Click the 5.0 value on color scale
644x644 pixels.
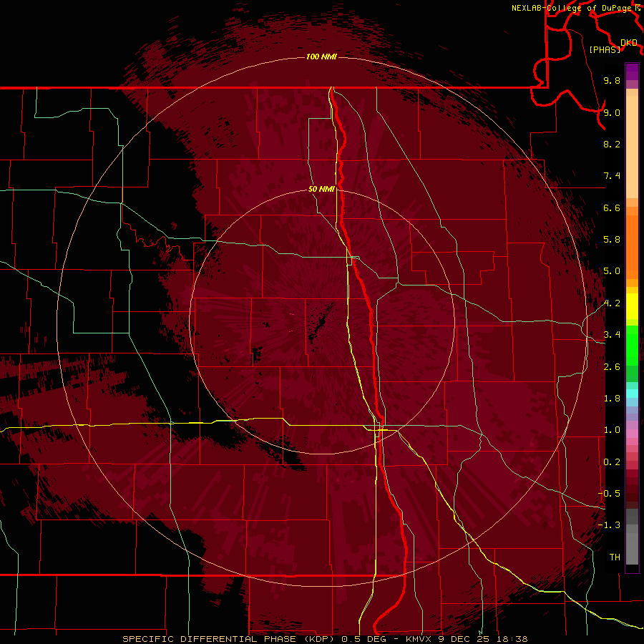(612, 271)
